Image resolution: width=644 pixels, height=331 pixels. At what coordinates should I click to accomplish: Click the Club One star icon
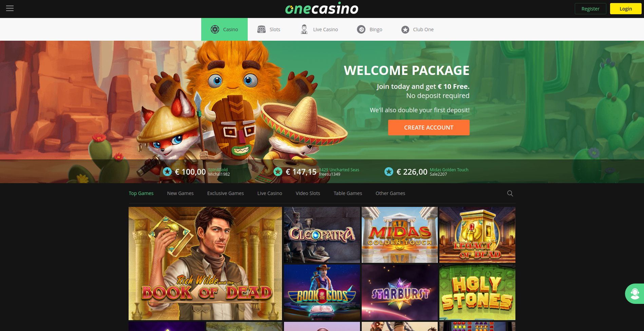tap(405, 30)
